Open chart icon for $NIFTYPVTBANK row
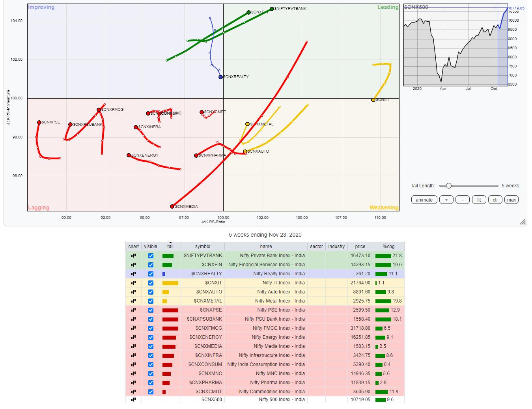This screenshot has width=532, height=409. (133, 256)
